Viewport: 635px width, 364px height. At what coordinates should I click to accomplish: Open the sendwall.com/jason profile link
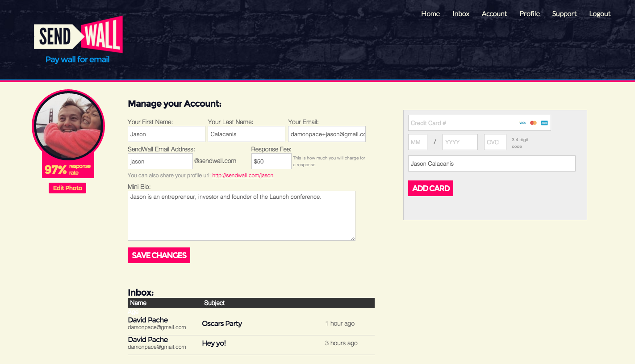click(x=242, y=176)
